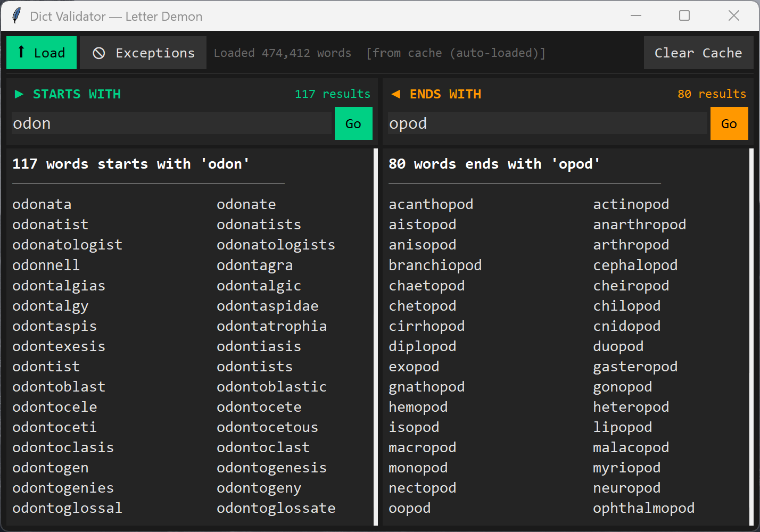This screenshot has height=532, width=760.
Task: Select the word 'odontatrophia'
Action: (x=272, y=326)
